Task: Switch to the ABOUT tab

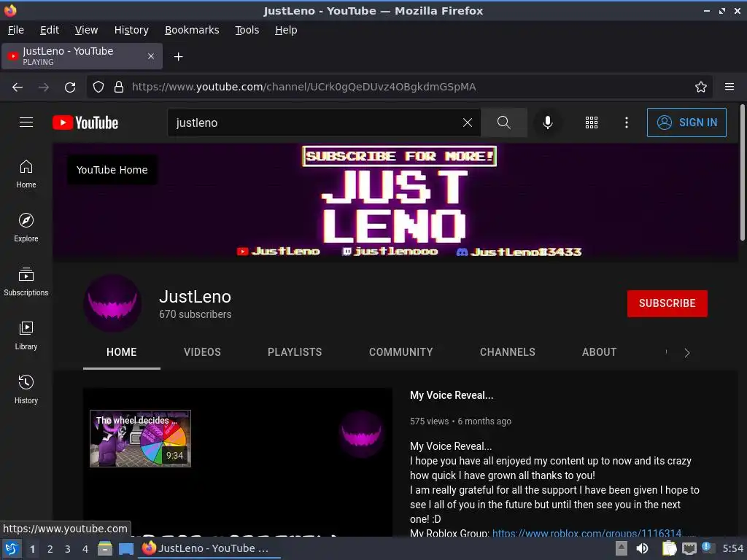Action: pyautogui.click(x=600, y=352)
